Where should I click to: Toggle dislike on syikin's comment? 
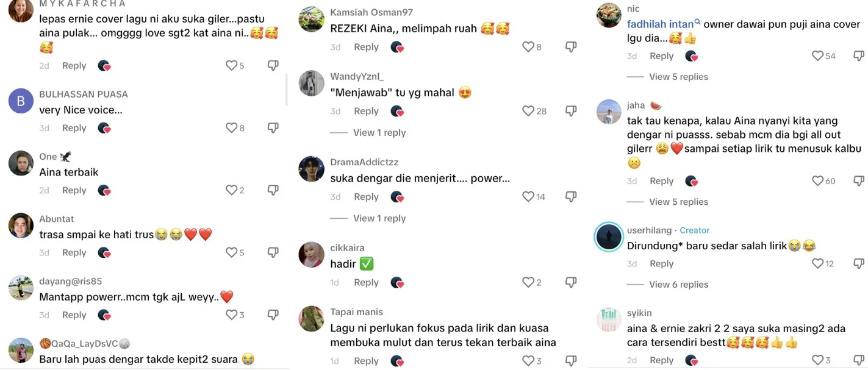click(x=859, y=360)
